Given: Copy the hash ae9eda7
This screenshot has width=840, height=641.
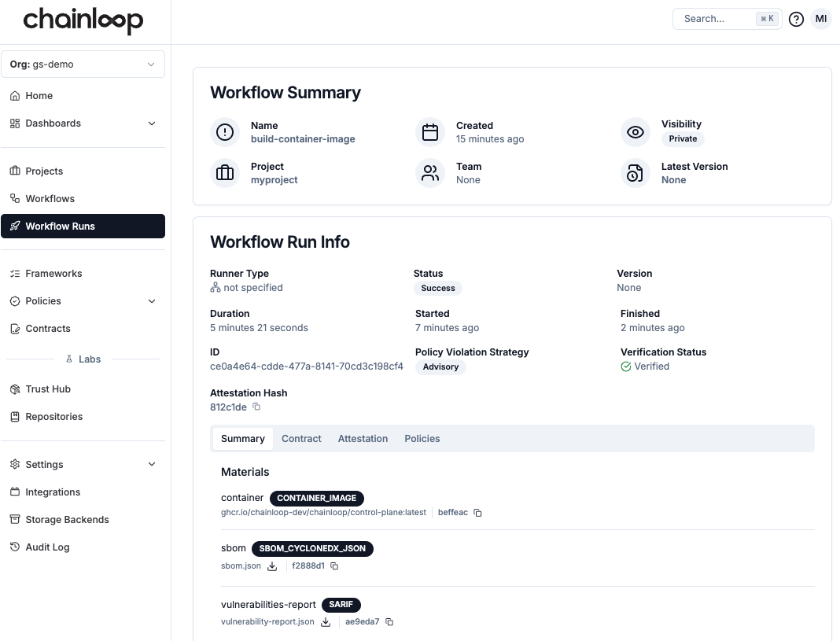Looking at the screenshot, I should click(x=389, y=622).
